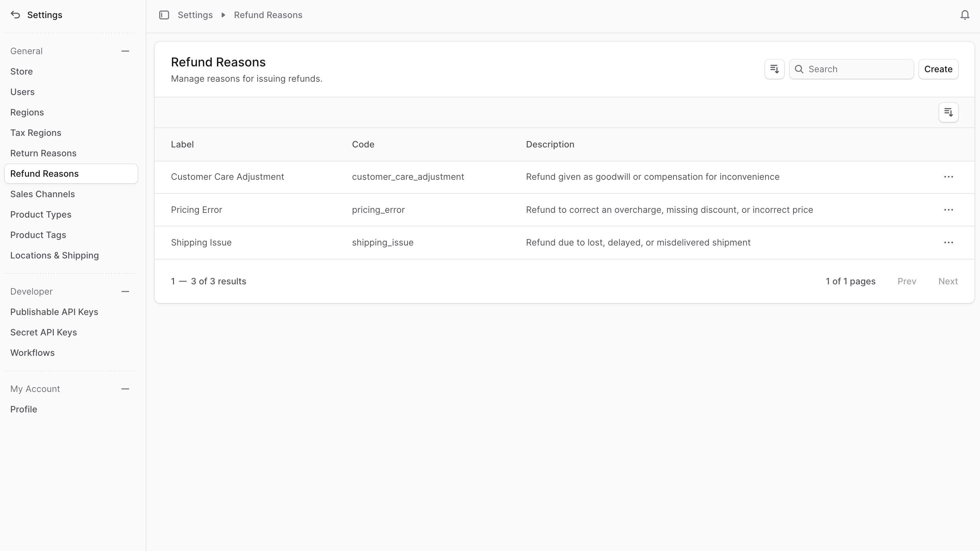Collapse the My Account section
This screenshot has height=551, width=980.
tap(125, 389)
